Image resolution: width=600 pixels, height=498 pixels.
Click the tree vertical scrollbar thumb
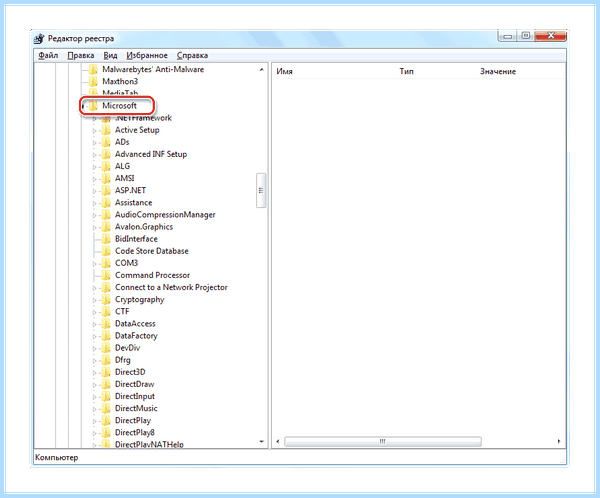[261, 190]
